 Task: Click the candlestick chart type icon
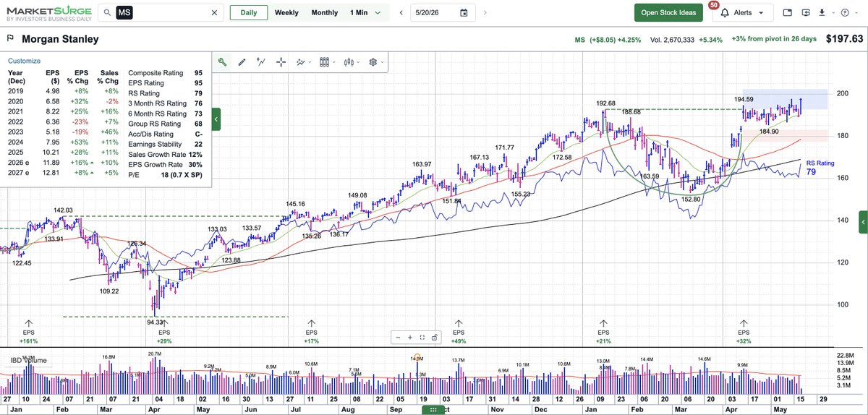[349, 62]
